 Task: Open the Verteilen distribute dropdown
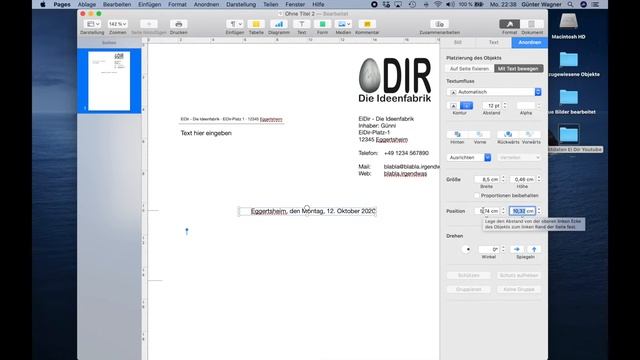[x=519, y=158]
